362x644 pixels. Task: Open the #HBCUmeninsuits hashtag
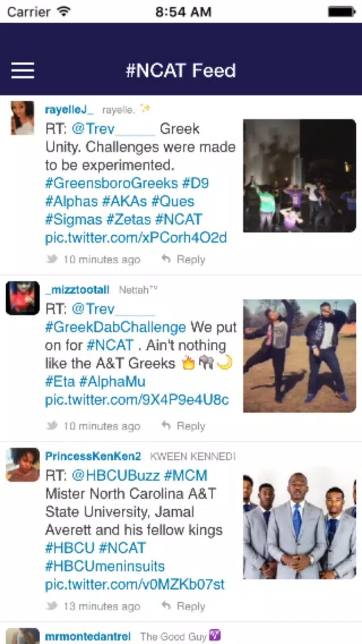tap(105, 566)
